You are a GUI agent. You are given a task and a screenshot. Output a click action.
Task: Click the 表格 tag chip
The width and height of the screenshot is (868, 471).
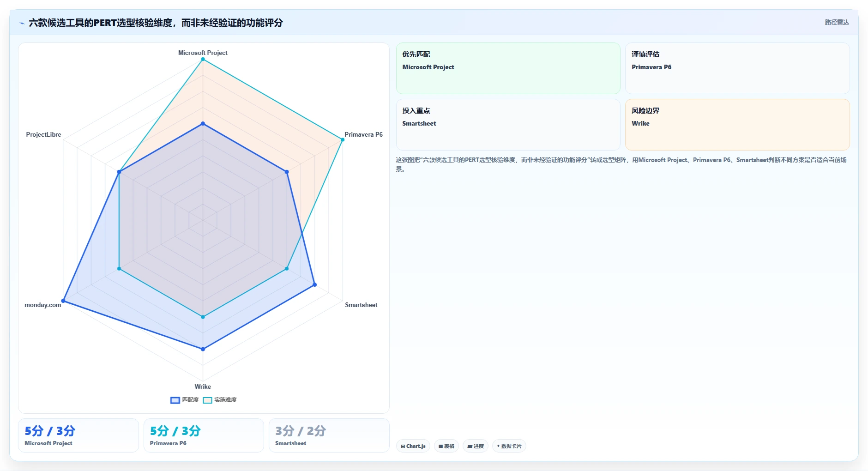[x=446, y=446]
